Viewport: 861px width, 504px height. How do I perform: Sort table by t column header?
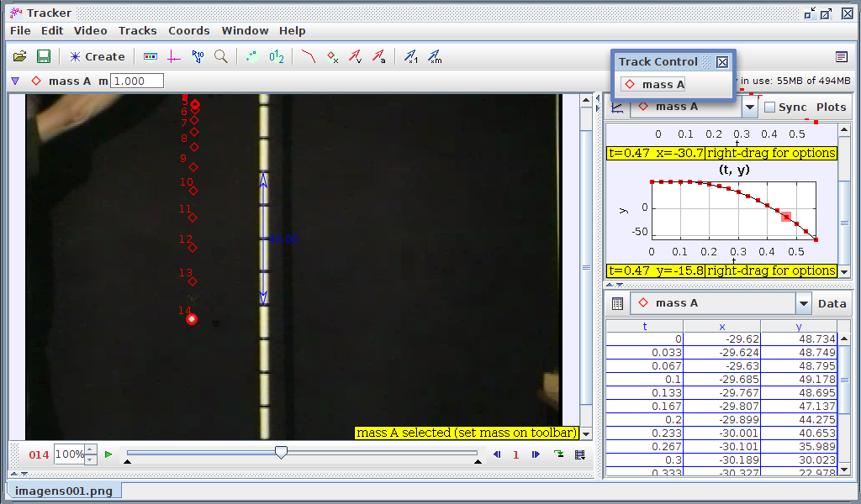(x=645, y=326)
